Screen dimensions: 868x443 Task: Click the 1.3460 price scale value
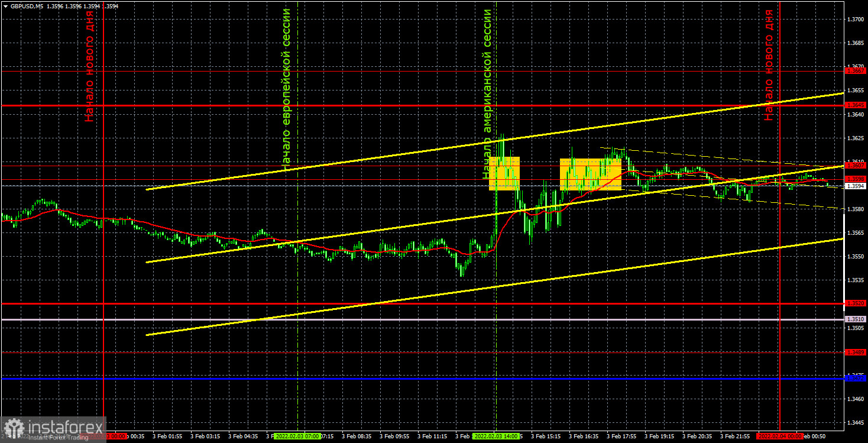(856, 399)
